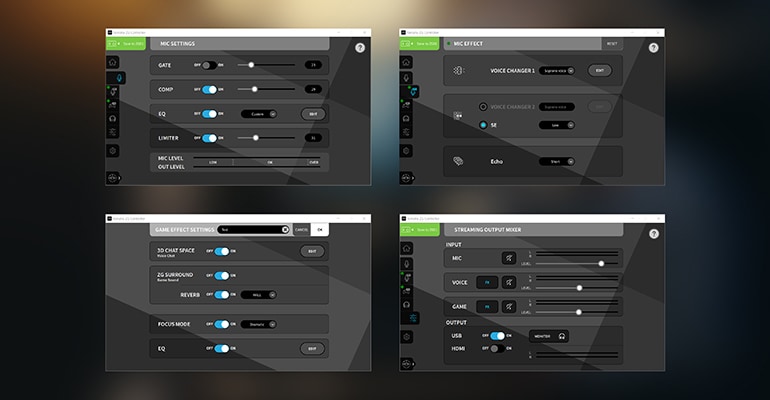Mute the VOICE input in Streaming Output Mixer
Viewport: 770px width, 400px height.
click(509, 282)
